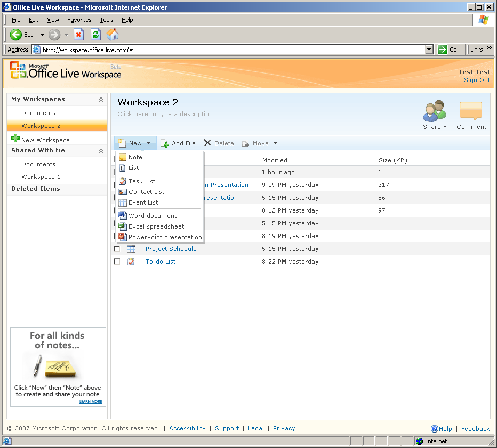Click the page icon in the address bar
The height and width of the screenshot is (448, 497).
(37, 50)
